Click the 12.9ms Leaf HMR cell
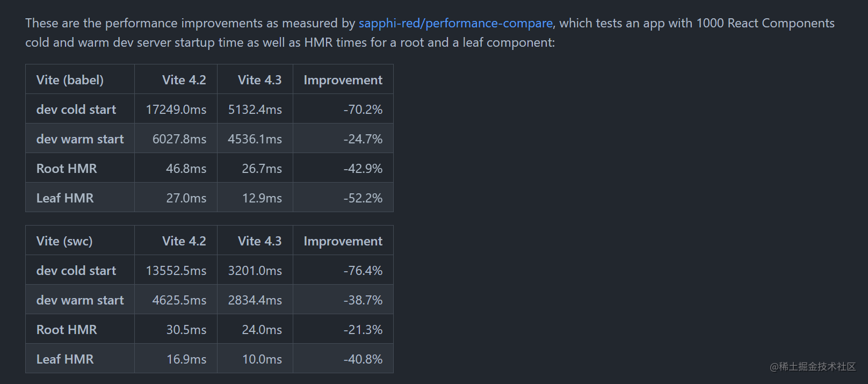868x384 pixels. point(262,198)
